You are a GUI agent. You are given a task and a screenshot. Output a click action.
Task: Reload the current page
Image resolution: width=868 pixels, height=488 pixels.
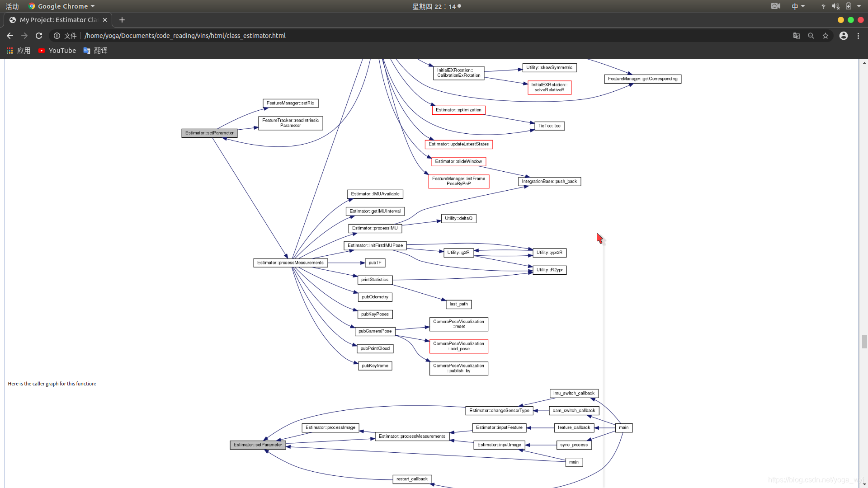(x=39, y=36)
